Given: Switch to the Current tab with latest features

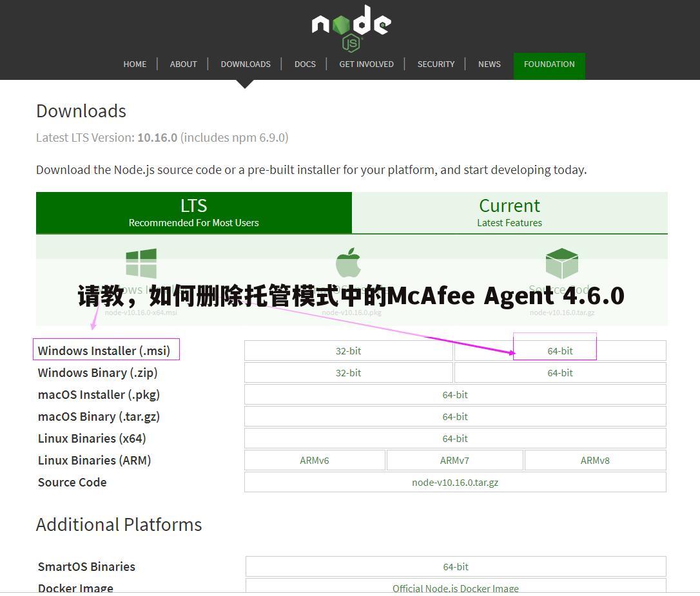Looking at the screenshot, I should 509,212.
